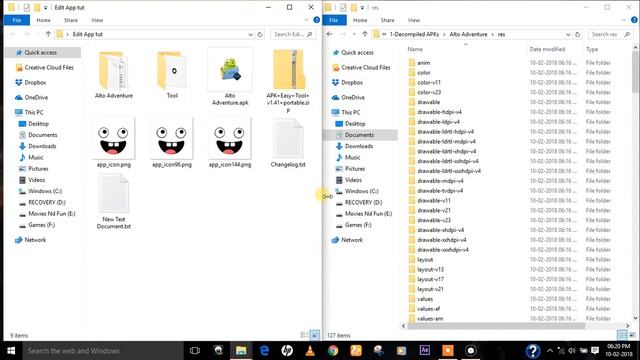Select Games (F:) in left window sidebar
Viewport: 640px width, 360px height.
(x=41, y=225)
